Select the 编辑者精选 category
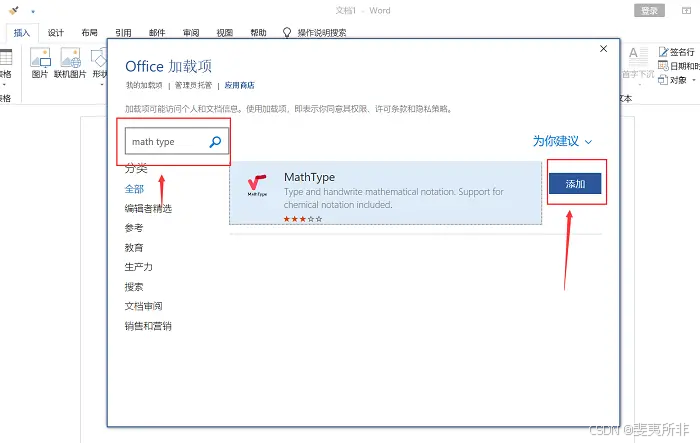Image resolution: width=700 pixels, height=443 pixels. [x=148, y=209]
